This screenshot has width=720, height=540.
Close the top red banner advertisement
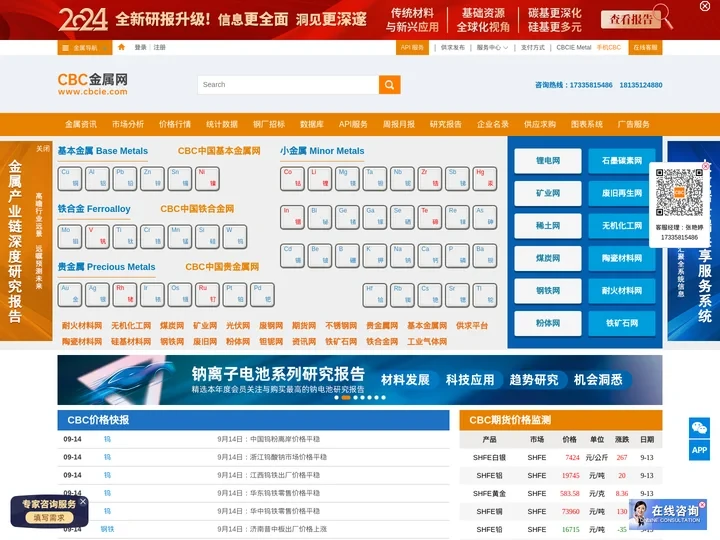point(704,6)
